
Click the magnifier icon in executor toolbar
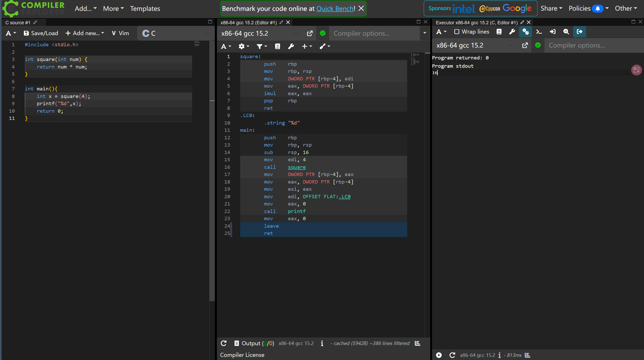pos(566,32)
